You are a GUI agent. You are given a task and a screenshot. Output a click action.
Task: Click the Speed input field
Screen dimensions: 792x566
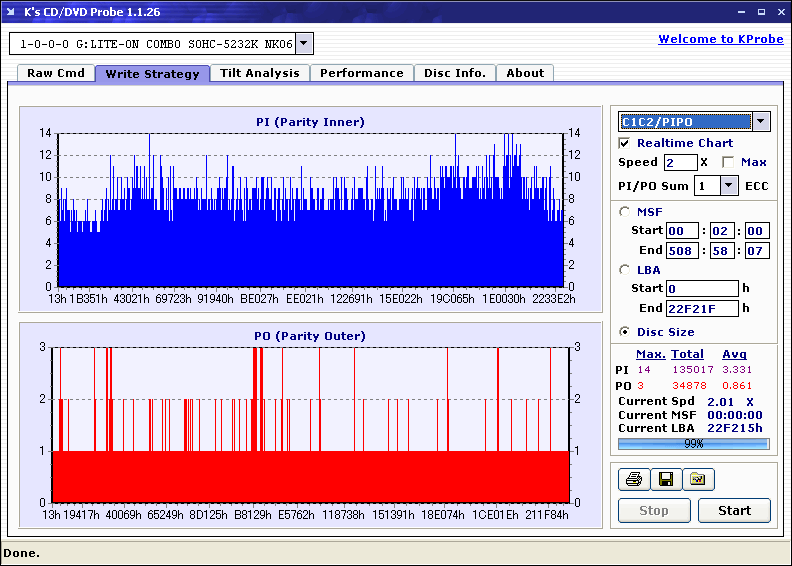tap(680, 162)
